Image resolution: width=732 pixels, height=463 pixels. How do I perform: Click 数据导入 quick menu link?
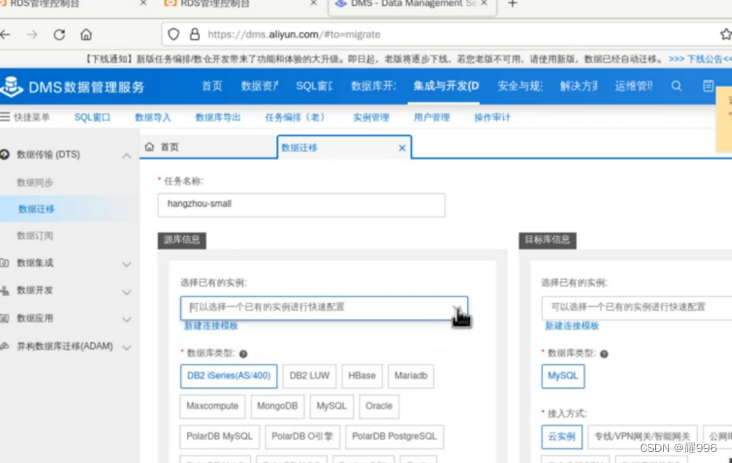click(153, 118)
